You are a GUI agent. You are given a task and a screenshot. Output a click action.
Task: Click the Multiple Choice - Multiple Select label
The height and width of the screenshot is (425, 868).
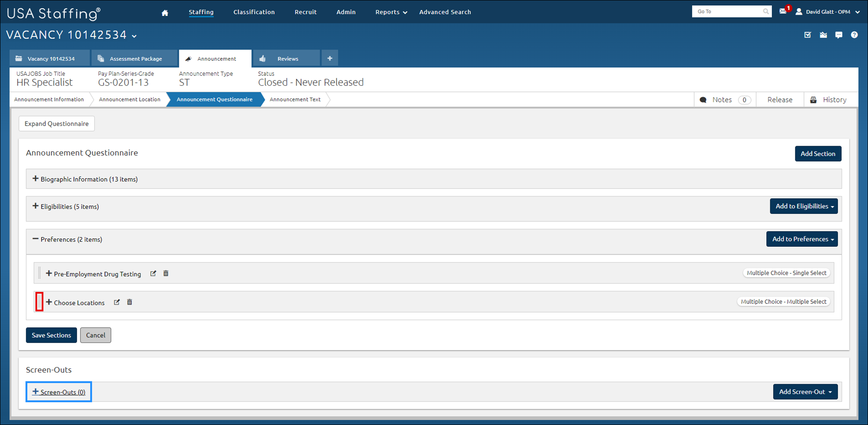pyautogui.click(x=783, y=302)
